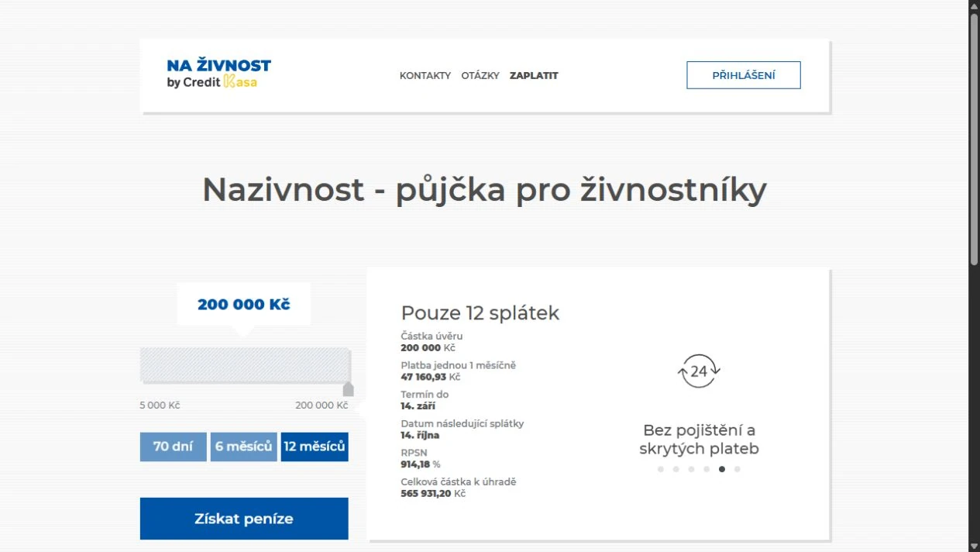Screen dimensions: 980x552
Task: Open the Otázky menu item
Action: click(x=480, y=76)
